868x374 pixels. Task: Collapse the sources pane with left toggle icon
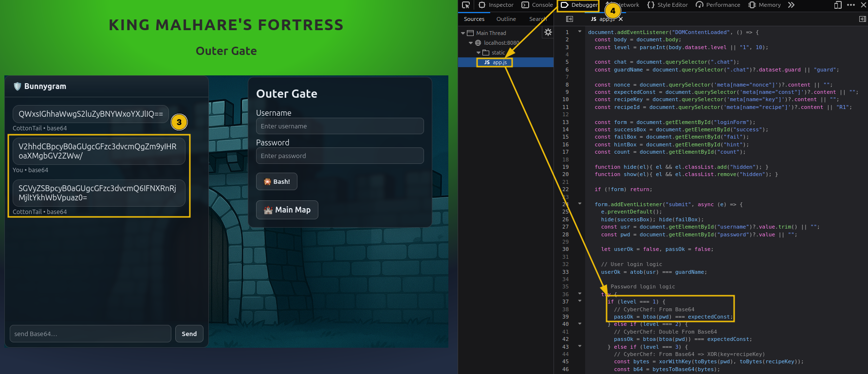tap(570, 19)
